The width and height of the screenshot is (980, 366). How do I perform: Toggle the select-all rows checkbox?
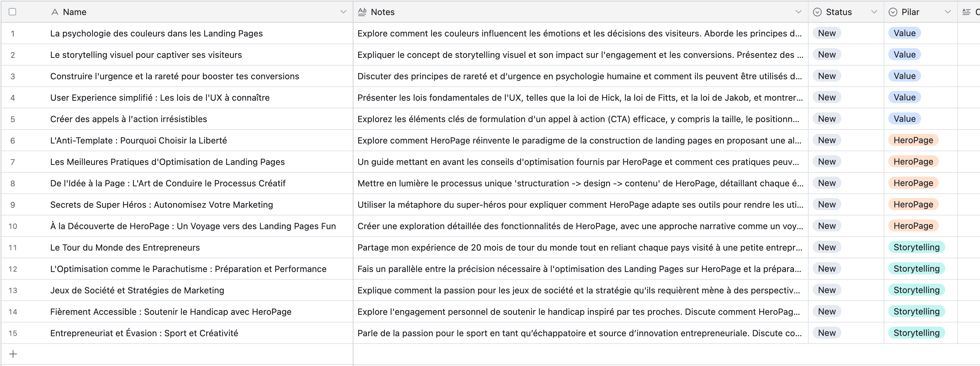point(13,12)
